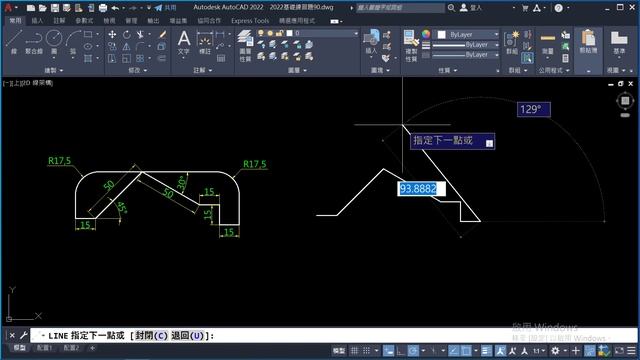The image size is (640, 360).
Task: Open the annotation scale 1:1 dropdown
Action: [x=539, y=351]
